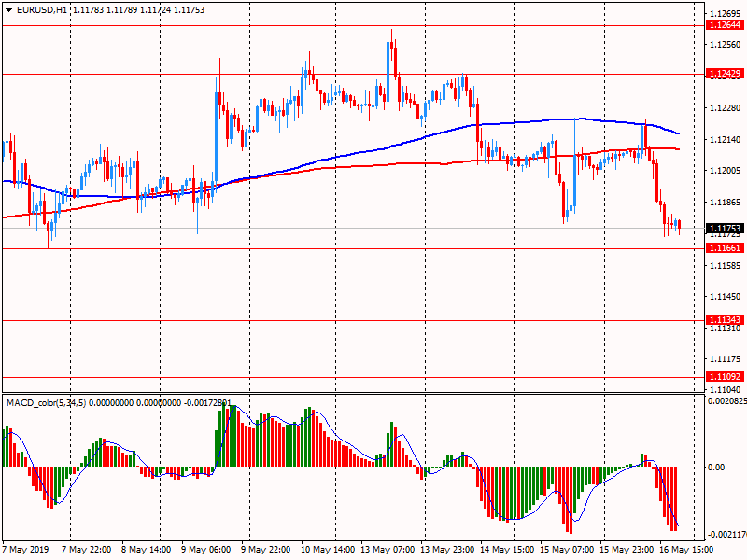
Task: Click the 10 May 14:00 time axis label
Action: click(x=328, y=550)
